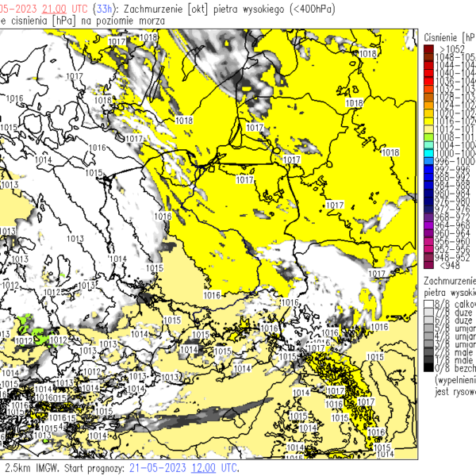Click the 968-972 legend label
This screenshot has width=476, height=476.
pyautogui.click(x=452, y=217)
